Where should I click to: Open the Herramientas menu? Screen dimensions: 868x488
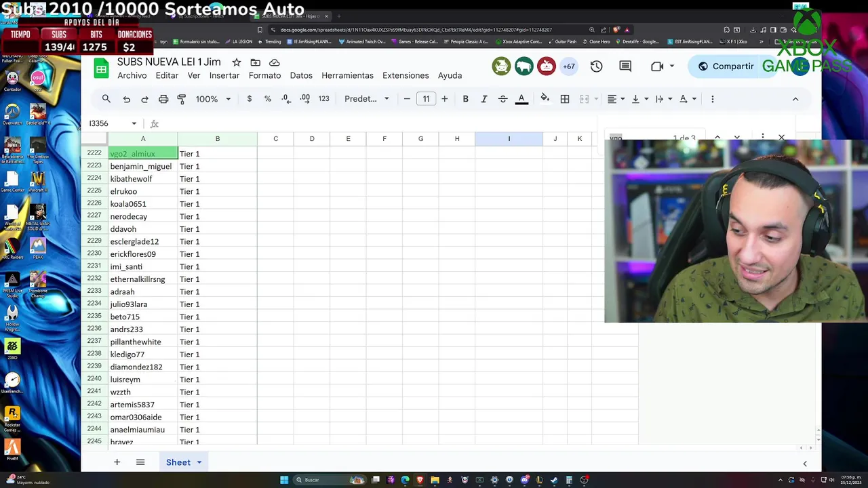pos(347,75)
